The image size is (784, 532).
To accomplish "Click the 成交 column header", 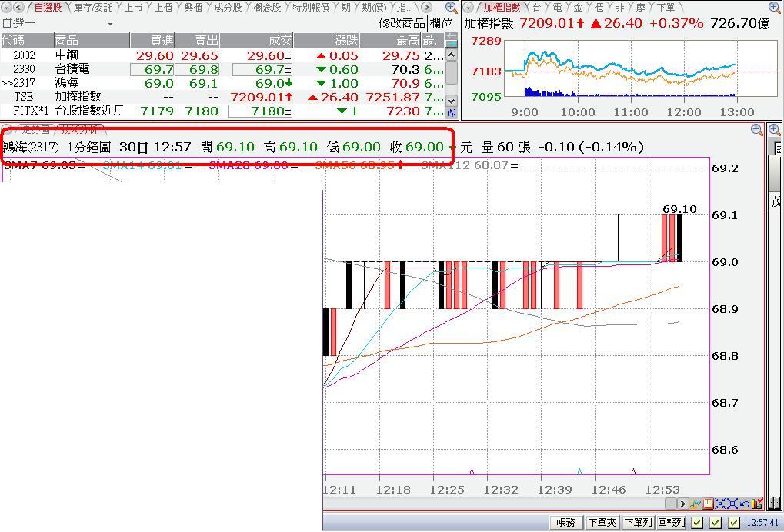I will tap(256, 40).
